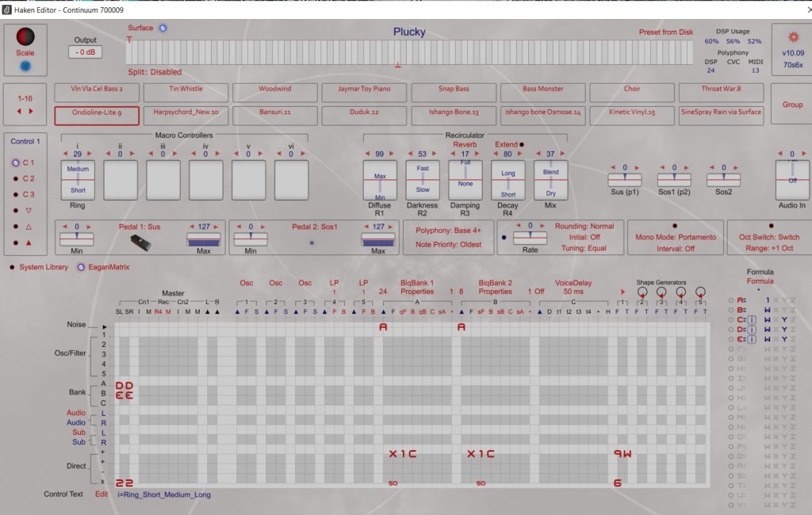Click the Haken Editor title bar icon

pos(6,10)
